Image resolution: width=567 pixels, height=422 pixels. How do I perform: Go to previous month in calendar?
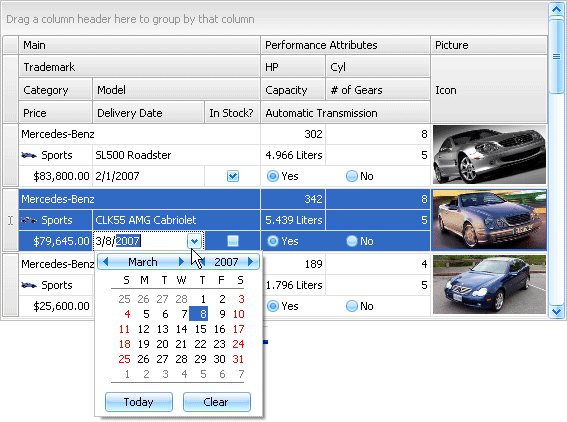(106, 262)
